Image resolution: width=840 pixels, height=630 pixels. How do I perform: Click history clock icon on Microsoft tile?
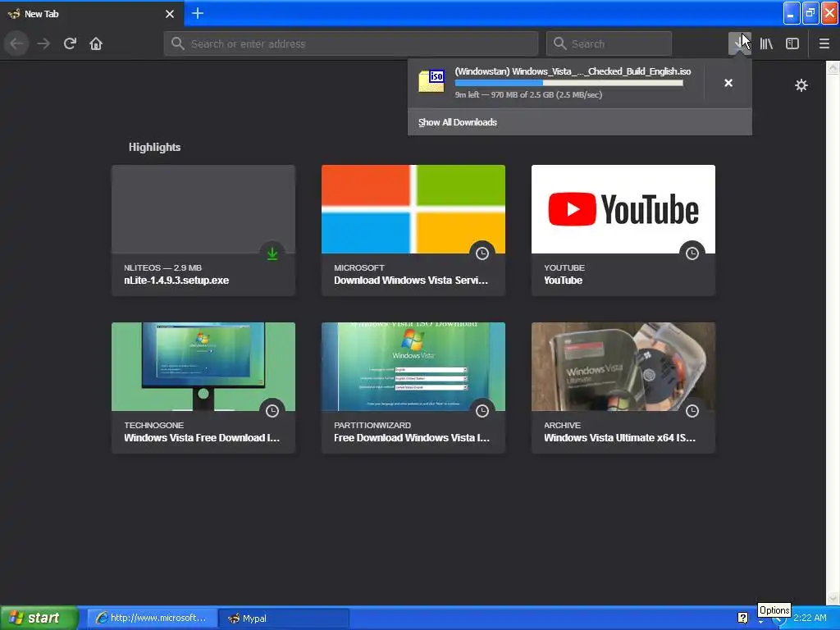coord(482,253)
